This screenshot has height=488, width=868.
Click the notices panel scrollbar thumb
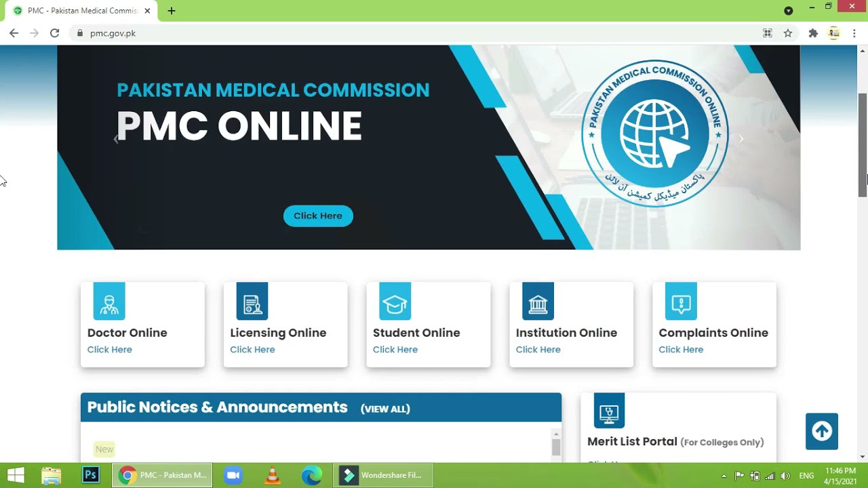(556, 447)
